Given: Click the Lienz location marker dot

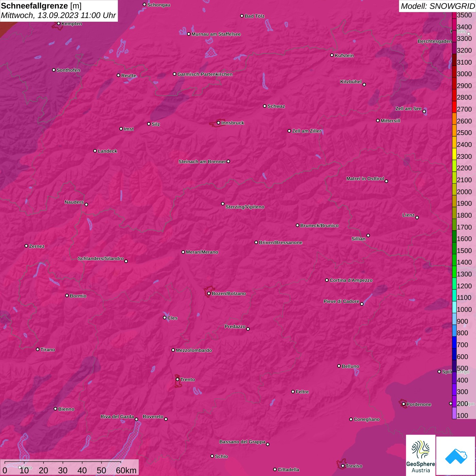Looking at the screenshot, I should click(x=417, y=217).
